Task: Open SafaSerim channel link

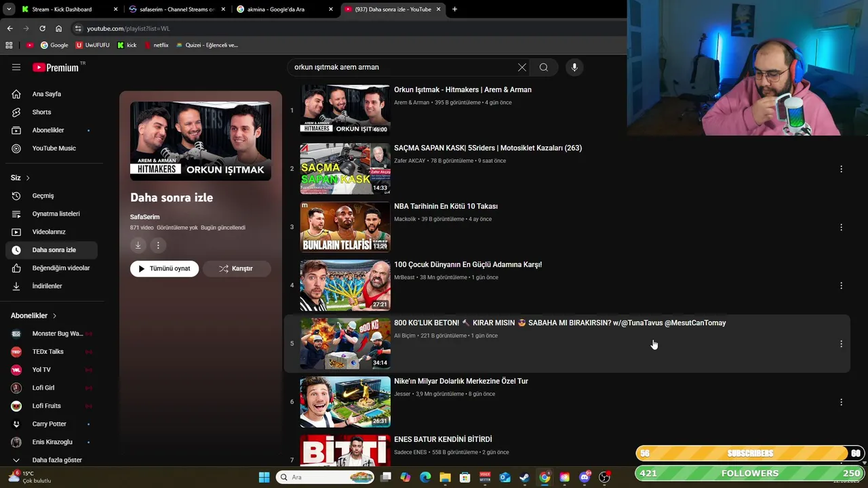Action: (x=144, y=217)
